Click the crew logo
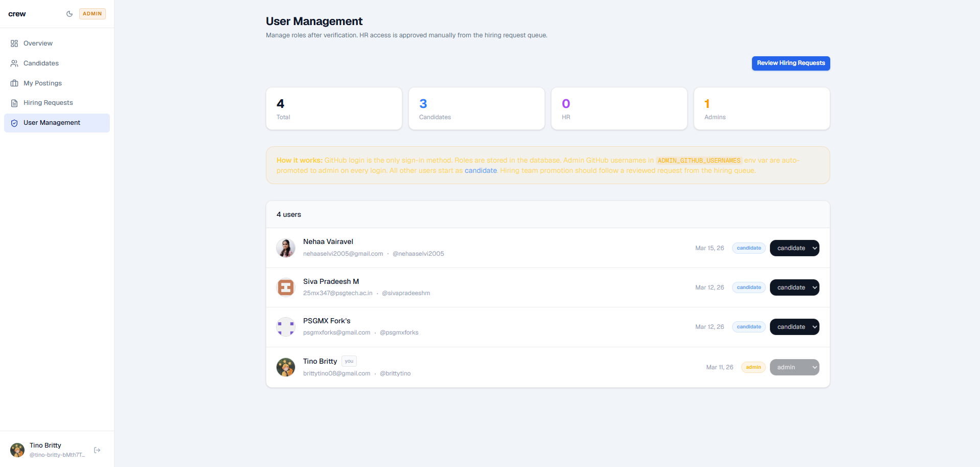This screenshot has height=467, width=980. click(x=17, y=14)
